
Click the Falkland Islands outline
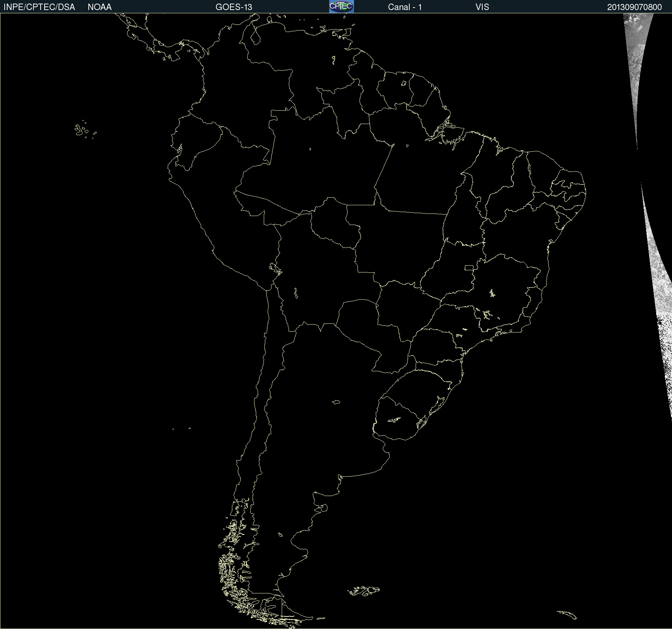coord(364,591)
